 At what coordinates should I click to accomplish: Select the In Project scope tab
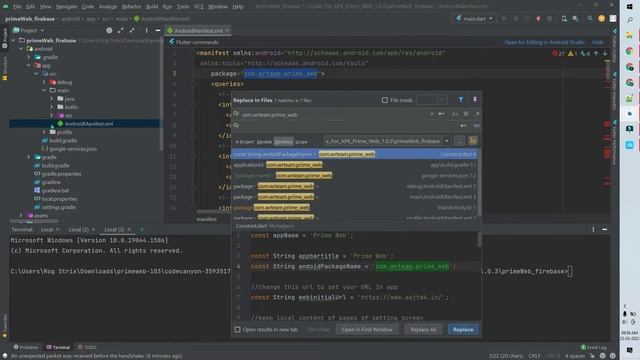(x=245, y=142)
